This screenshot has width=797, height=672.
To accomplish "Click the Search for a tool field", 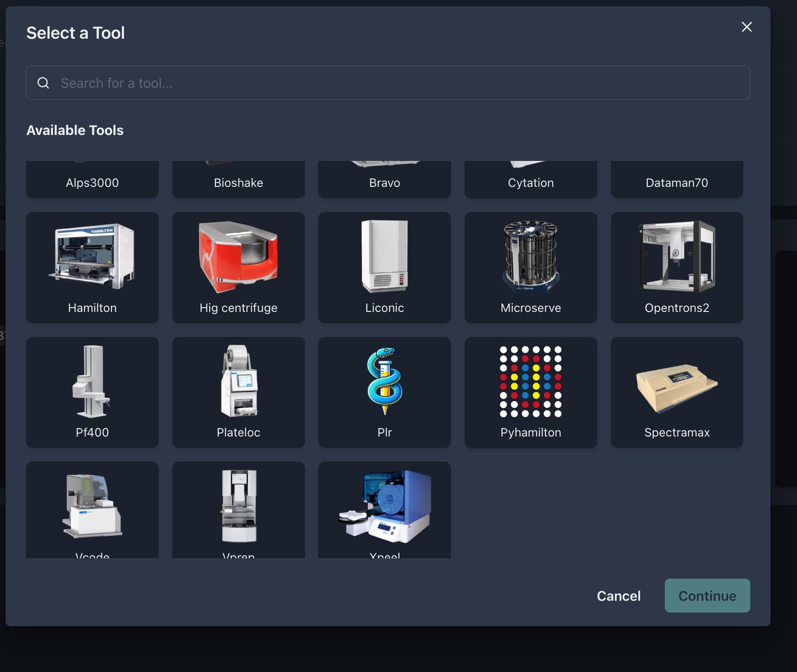I will pyautogui.click(x=387, y=83).
